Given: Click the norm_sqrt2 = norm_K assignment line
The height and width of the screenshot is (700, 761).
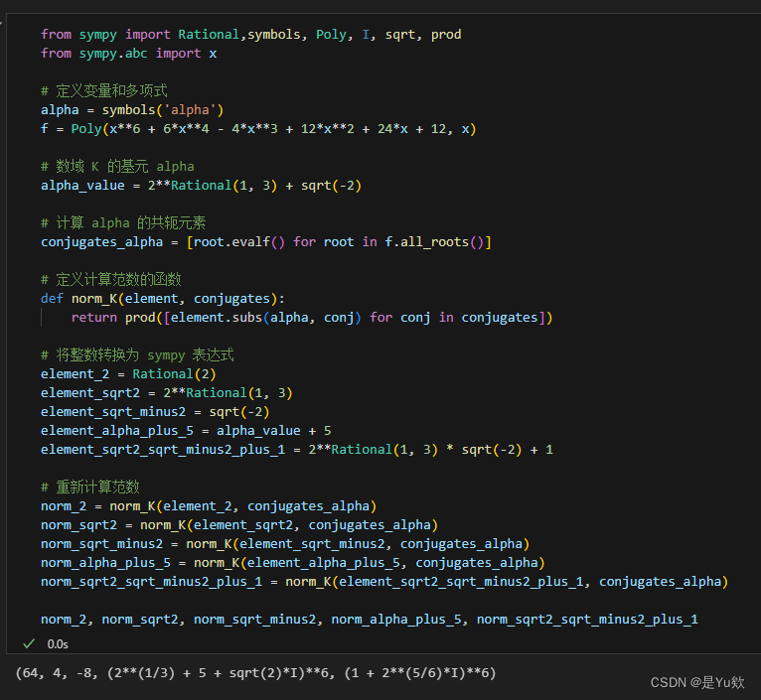Looking at the screenshot, I should click(239, 525).
